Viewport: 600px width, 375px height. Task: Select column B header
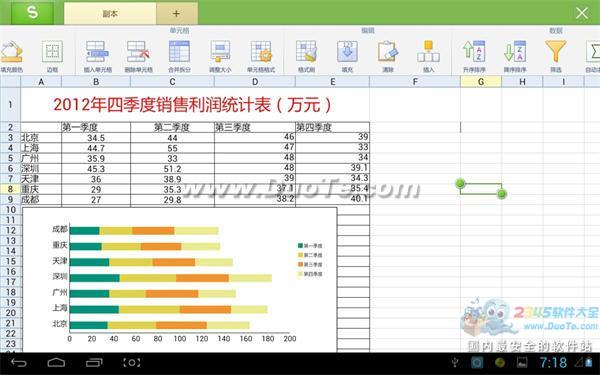pyautogui.click(x=96, y=82)
